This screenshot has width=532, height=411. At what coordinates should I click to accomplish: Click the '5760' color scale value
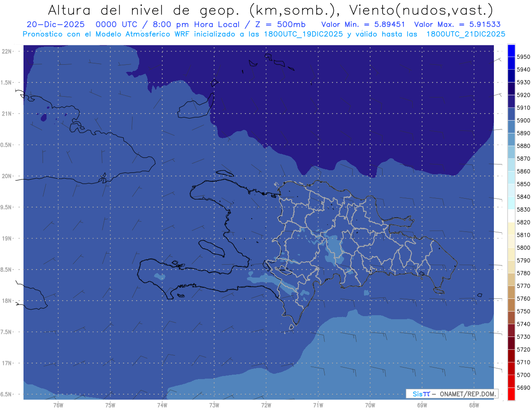point(524,298)
